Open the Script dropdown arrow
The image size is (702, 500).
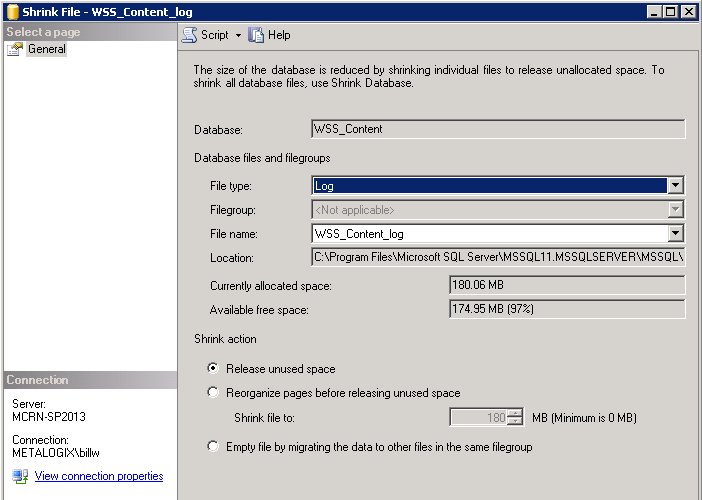[238, 35]
